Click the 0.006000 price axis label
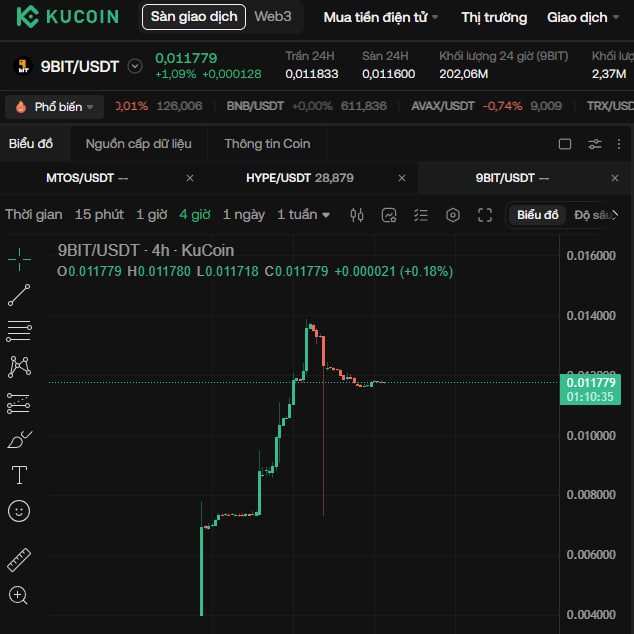This screenshot has width=634, height=634. [x=591, y=555]
